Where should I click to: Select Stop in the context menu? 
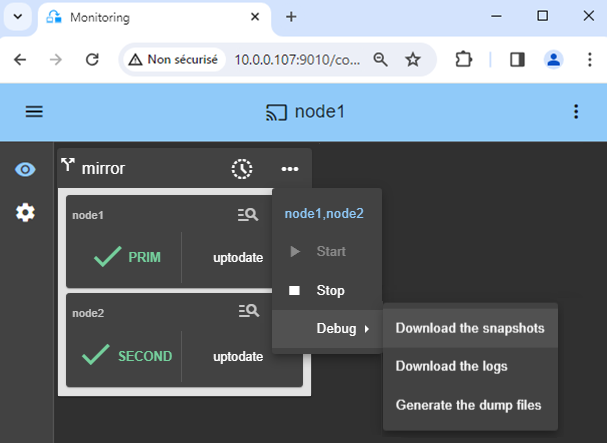[329, 290]
